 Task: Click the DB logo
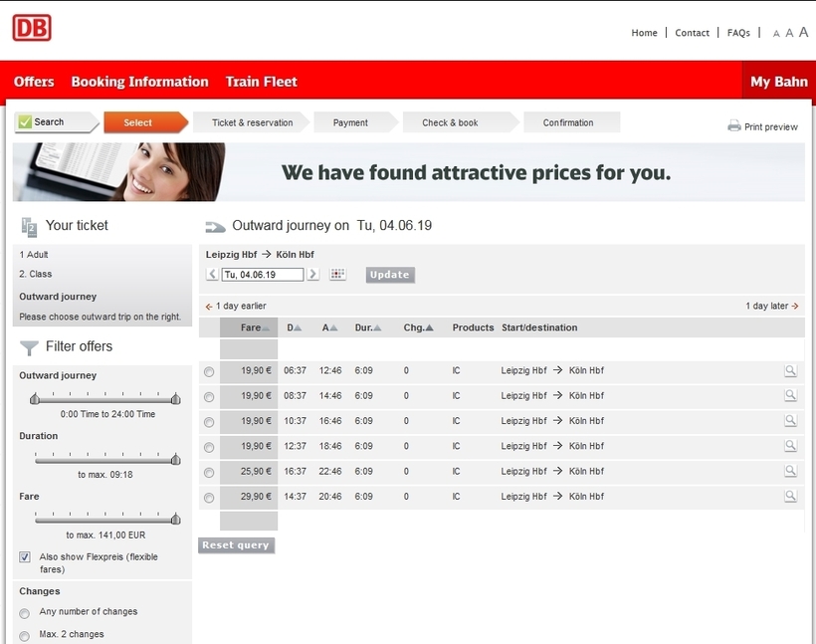pyautogui.click(x=32, y=28)
